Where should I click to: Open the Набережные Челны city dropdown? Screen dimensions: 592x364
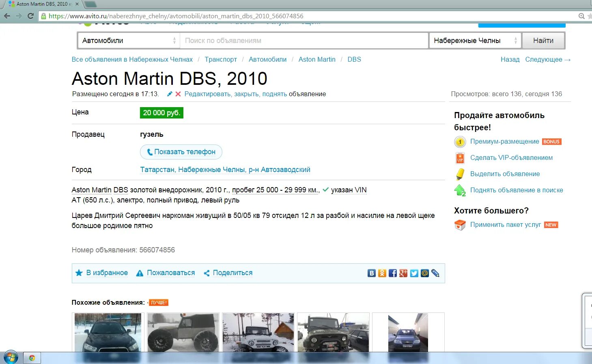pyautogui.click(x=475, y=41)
